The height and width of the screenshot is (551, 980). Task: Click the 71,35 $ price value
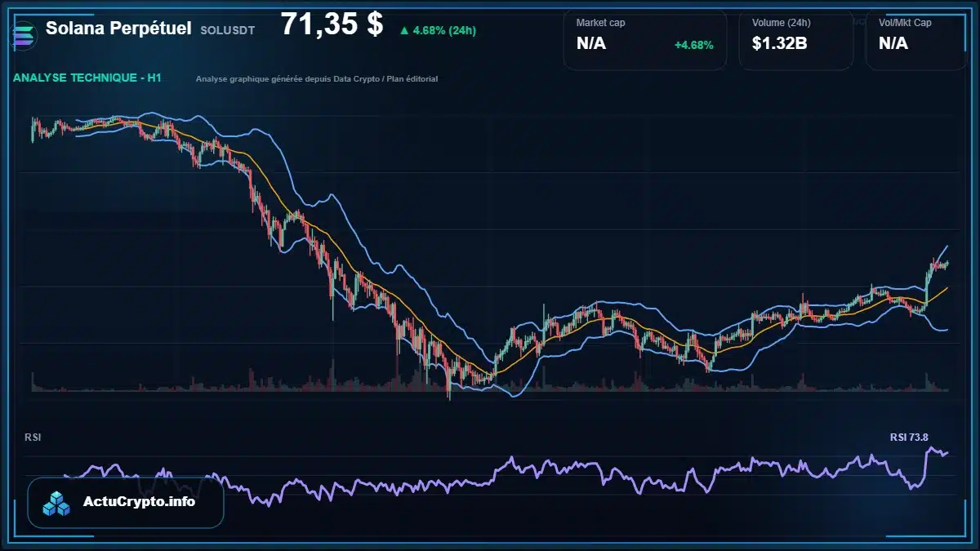point(332,24)
